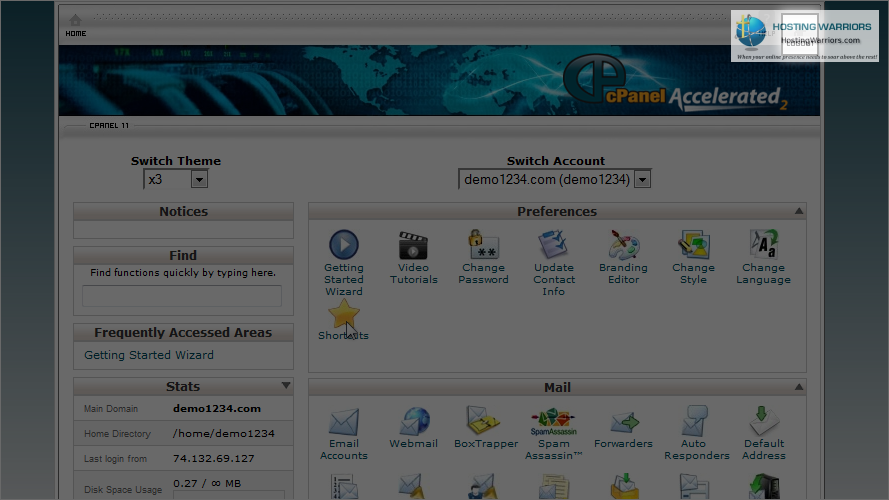Click the Frequently Accessed Areas header

(183, 333)
